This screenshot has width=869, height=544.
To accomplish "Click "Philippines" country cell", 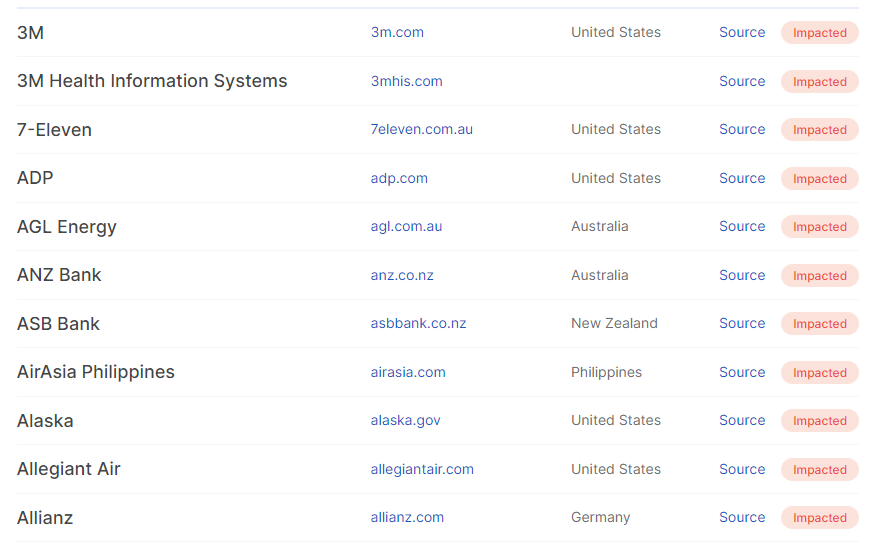I will (606, 372).
